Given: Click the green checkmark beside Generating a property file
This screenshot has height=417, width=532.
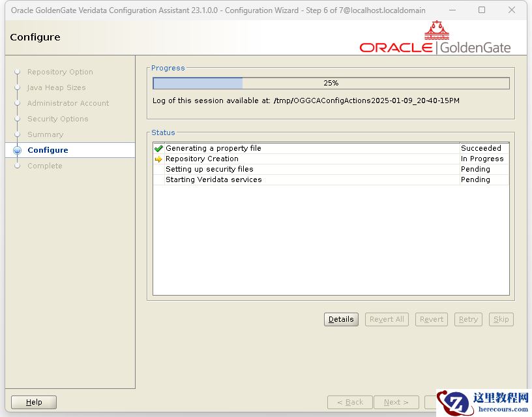Looking at the screenshot, I should tap(158, 148).
